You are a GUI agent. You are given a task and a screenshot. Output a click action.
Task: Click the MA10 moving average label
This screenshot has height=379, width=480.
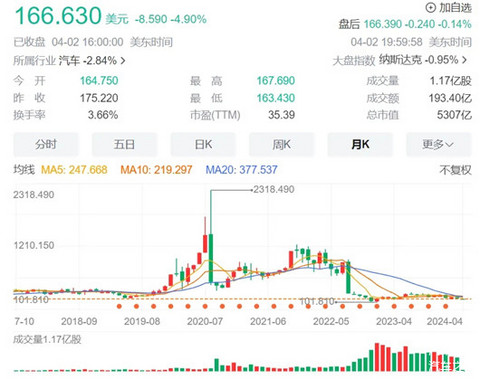point(156,170)
